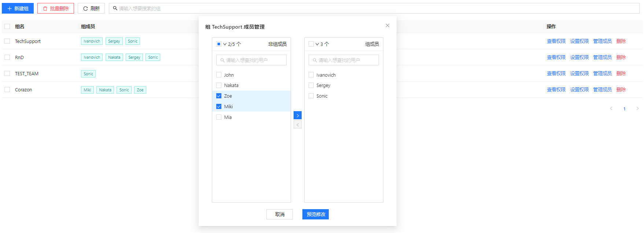The width and height of the screenshot is (644, 233).
Task: Expand the non-members selection dropdown chevron
Action: [x=225, y=44]
